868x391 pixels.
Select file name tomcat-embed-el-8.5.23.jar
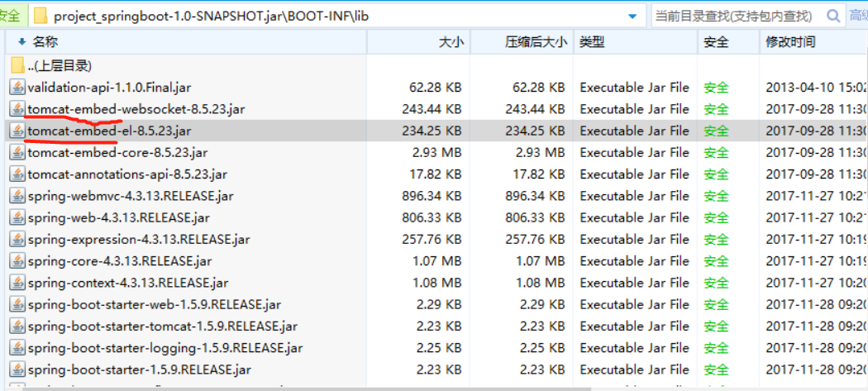click(110, 131)
